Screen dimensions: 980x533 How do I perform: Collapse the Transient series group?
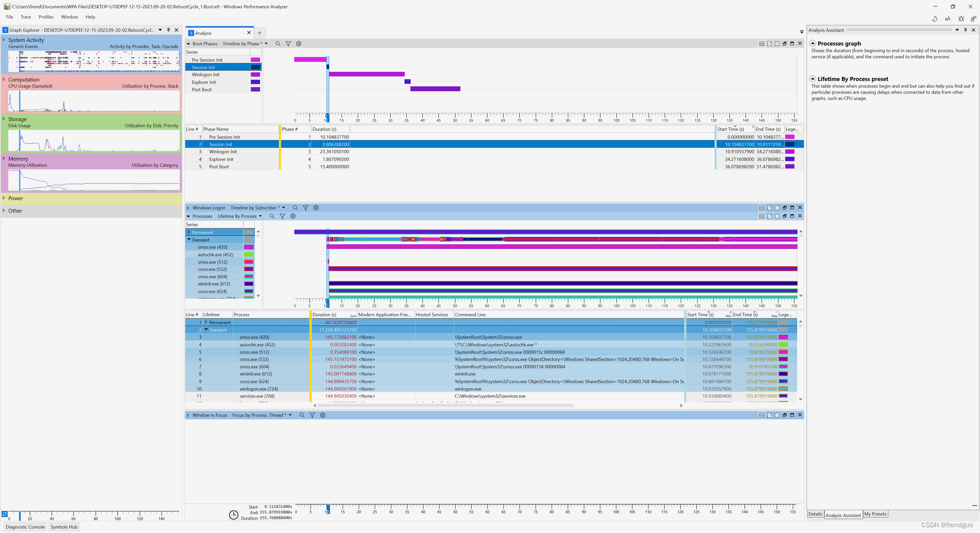click(189, 240)
